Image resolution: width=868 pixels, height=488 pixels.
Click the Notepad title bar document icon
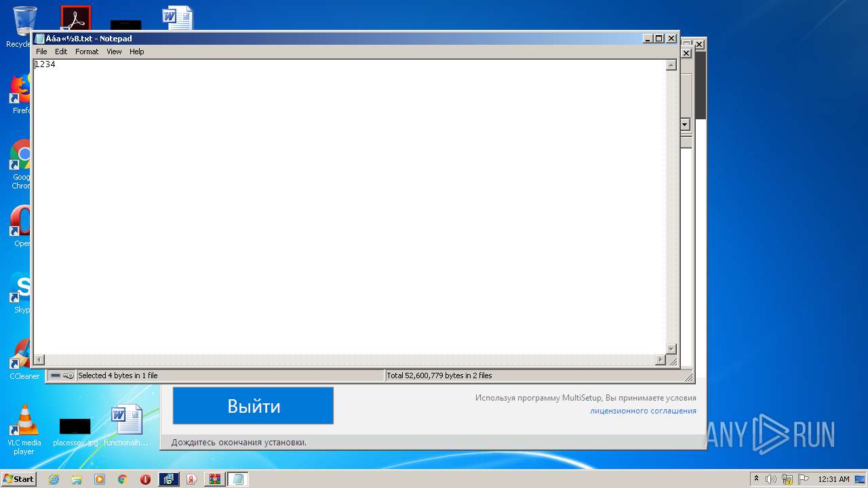(x=39, y=39)
